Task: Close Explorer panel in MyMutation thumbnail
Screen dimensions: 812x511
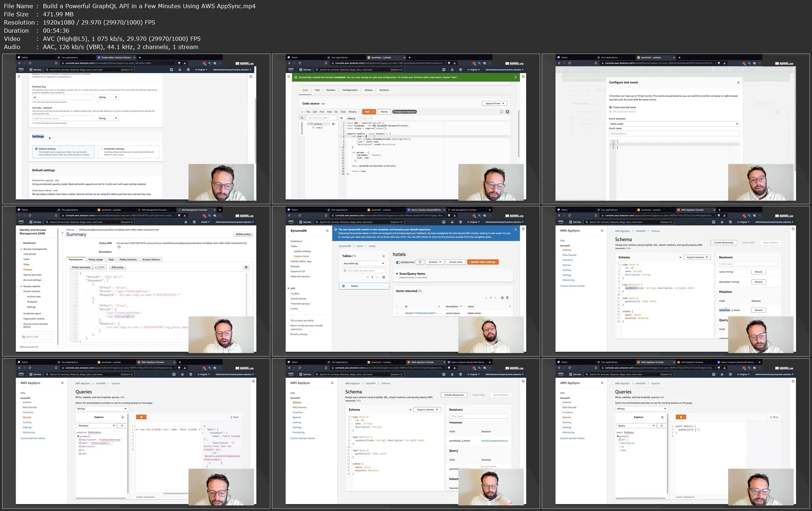Action: (x=123, y=417)
